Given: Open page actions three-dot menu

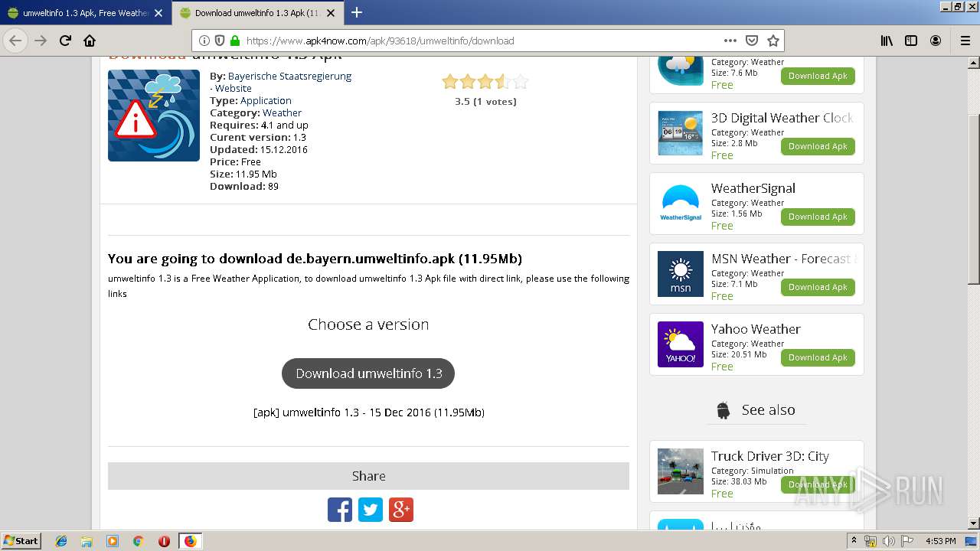Looking at the screenshot, I should click(730, 41).
